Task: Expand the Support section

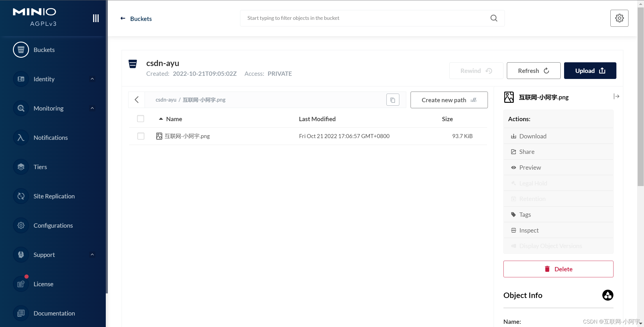Action: coord(92,255)
